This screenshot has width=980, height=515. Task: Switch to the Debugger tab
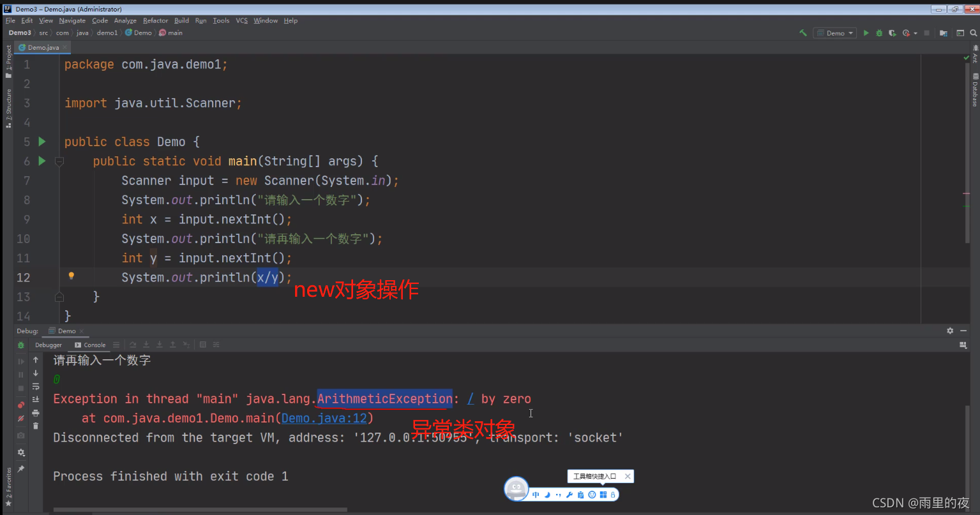(x=49, y=345)
